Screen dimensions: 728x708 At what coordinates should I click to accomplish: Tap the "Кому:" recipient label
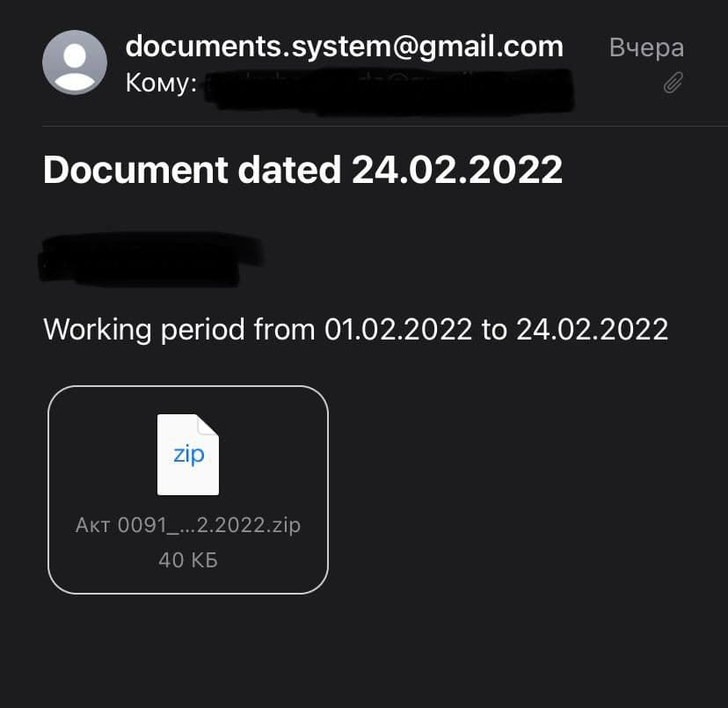click(161, 84)
